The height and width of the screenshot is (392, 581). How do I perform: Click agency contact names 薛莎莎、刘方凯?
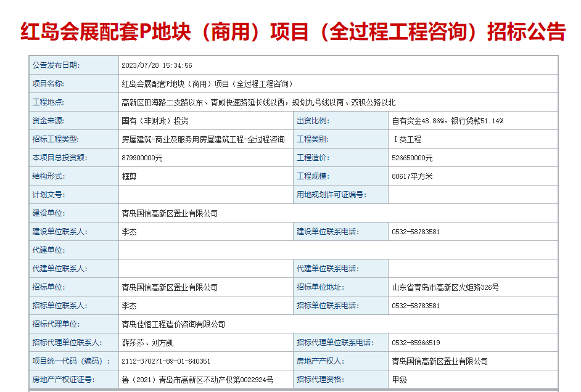pos(147,343)
